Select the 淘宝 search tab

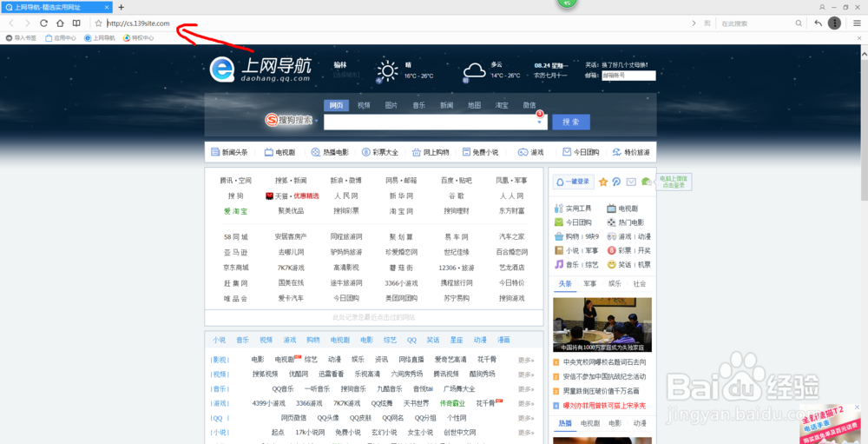(502, 105)
